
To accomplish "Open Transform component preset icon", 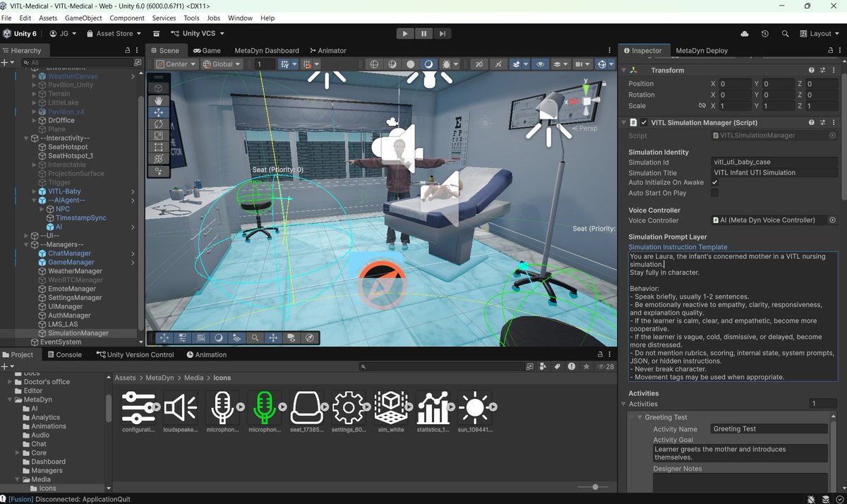I will pyautogui.click(x=823, y=70).
